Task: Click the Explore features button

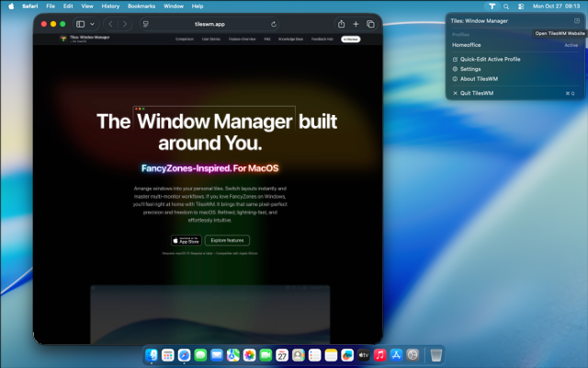Action: (227, 240)
